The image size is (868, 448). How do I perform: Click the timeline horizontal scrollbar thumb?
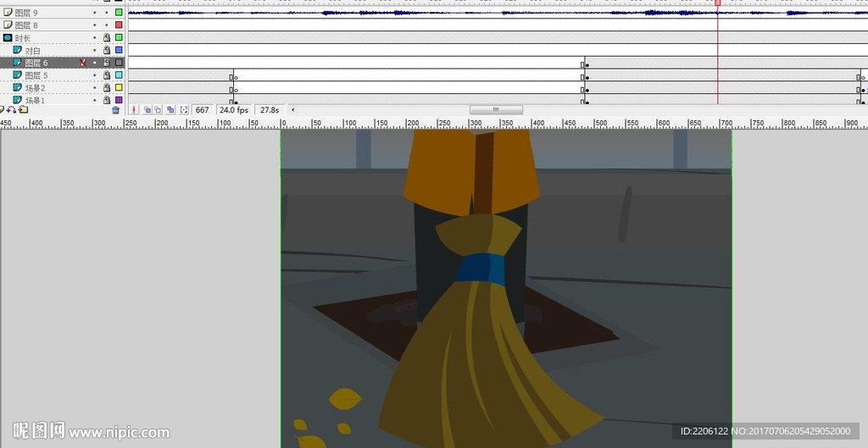(496, 110)
